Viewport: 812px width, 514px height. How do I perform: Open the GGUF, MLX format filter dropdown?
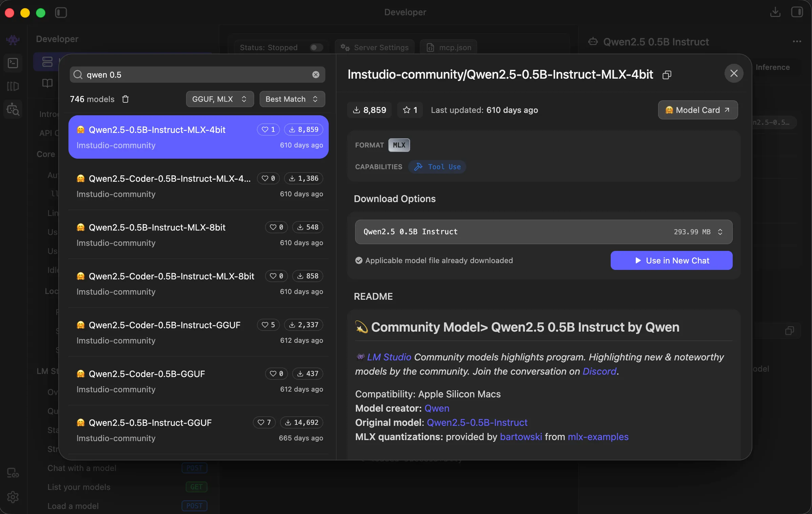coord(220,99)
